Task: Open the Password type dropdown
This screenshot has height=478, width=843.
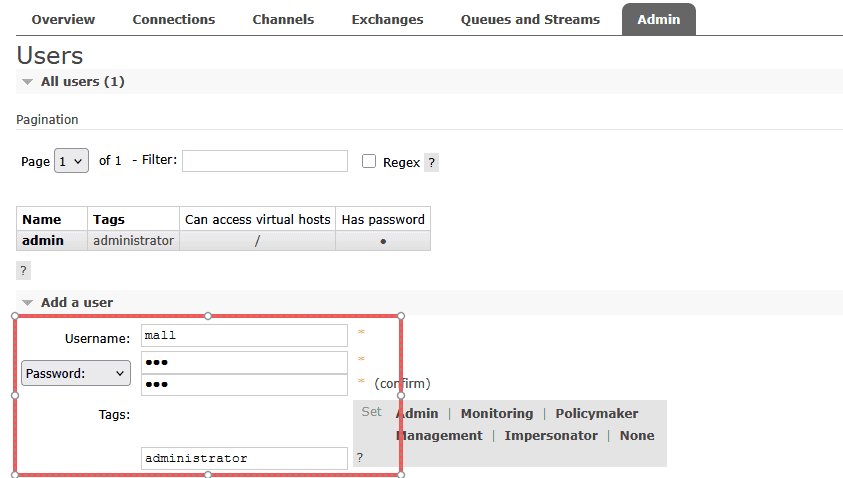Action: pyautogui.click(x=76, y=373)
